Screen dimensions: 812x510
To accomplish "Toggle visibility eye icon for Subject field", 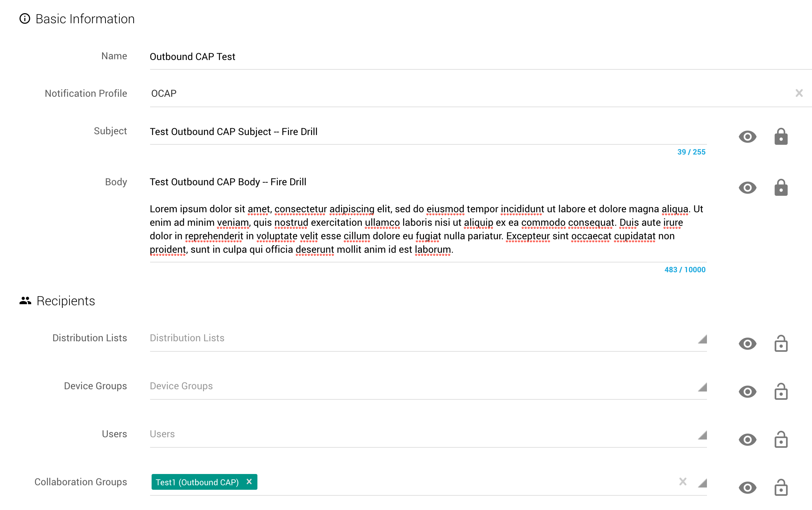I will coord(748,136).
